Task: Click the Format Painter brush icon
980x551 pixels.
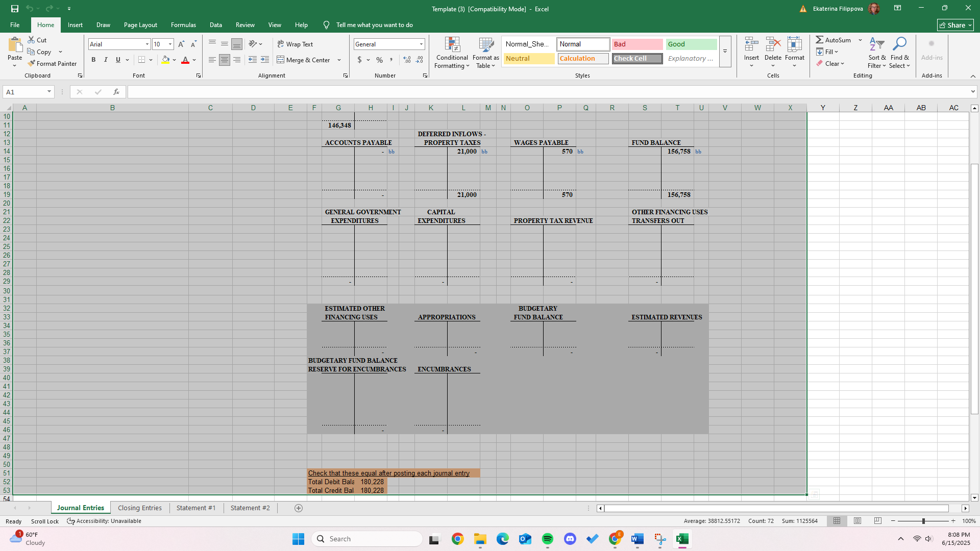Action: (x=32, y=64)
